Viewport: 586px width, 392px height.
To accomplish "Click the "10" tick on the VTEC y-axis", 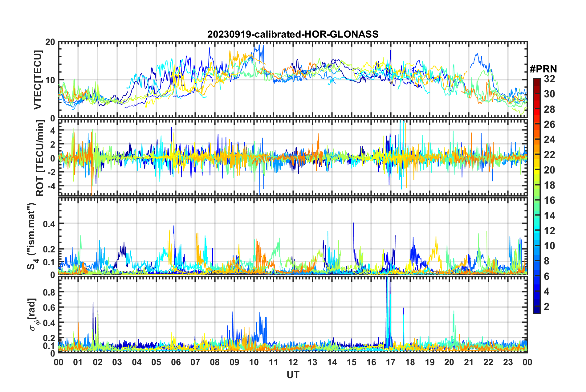I will point(50,80).
